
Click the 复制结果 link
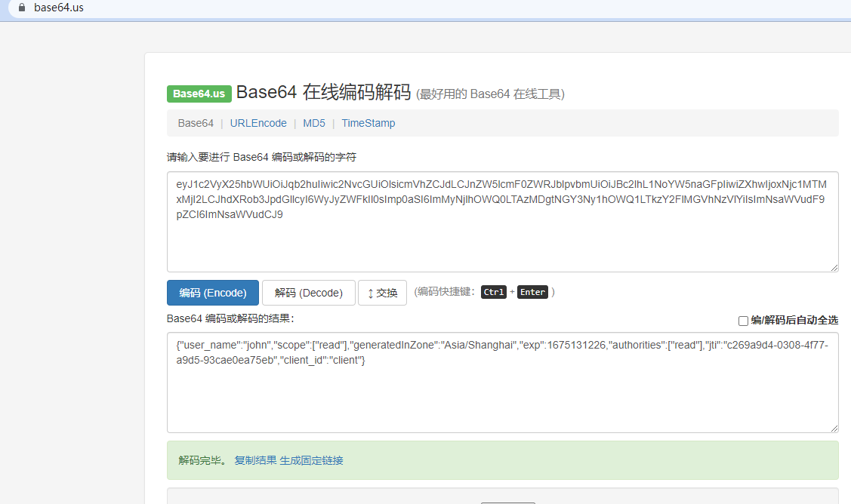[x=256, y=460]
